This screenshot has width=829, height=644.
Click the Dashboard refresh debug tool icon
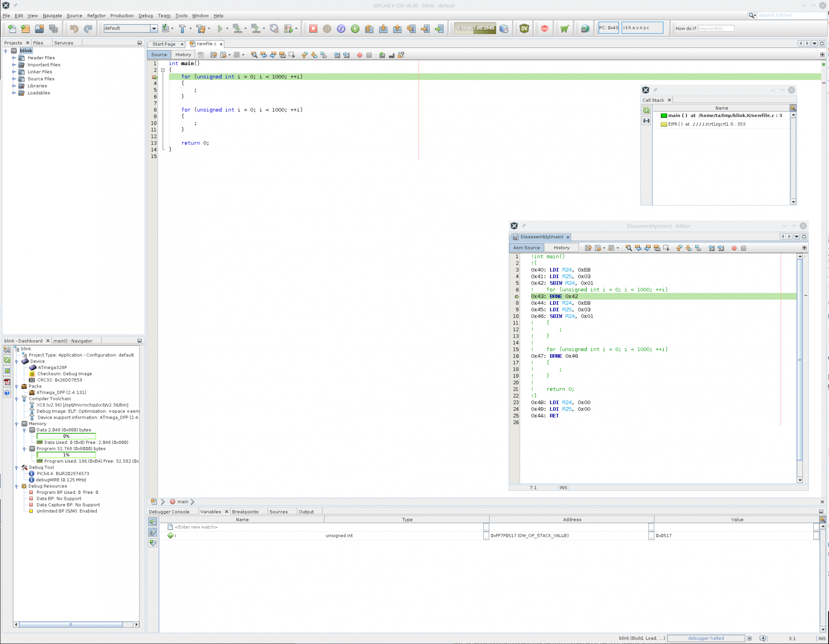click(7, 360)
